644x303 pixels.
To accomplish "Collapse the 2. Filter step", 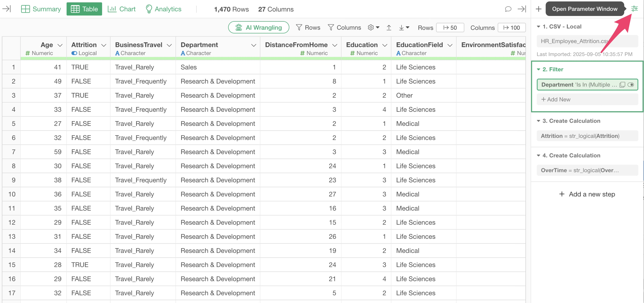I will (x=539, y=69).
